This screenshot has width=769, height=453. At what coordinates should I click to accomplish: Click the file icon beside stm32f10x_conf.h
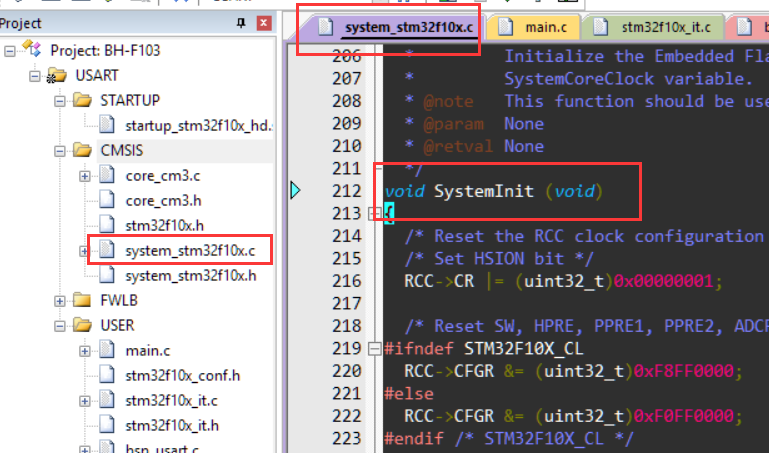pos(108,375)
